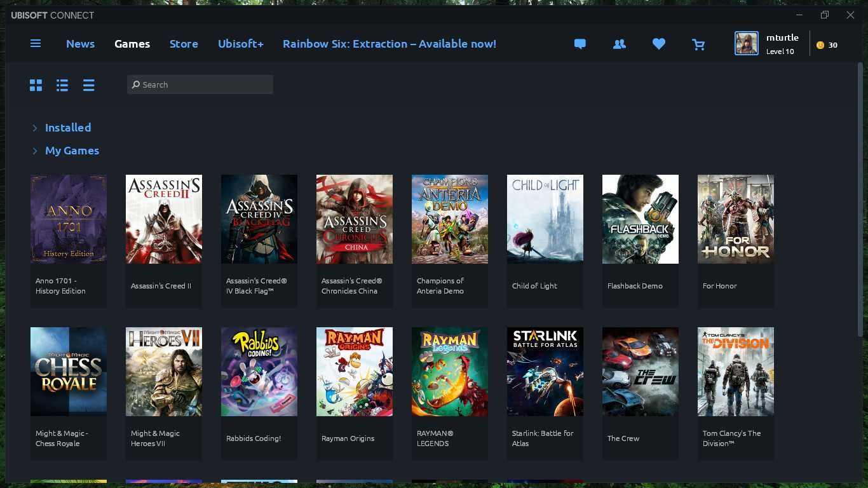Viewport: 868px width, 488px height.
Task: Switch to large grid view
Action: tap(36, 85)
